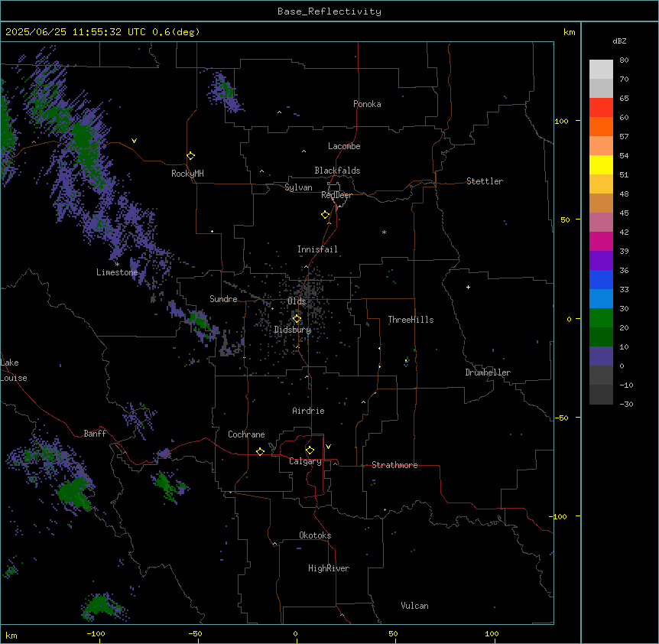This screenshot has width=659, height=644.
Task: Choose the slate purple 10-0 dBZ swatch
Action: click(601, 356)
